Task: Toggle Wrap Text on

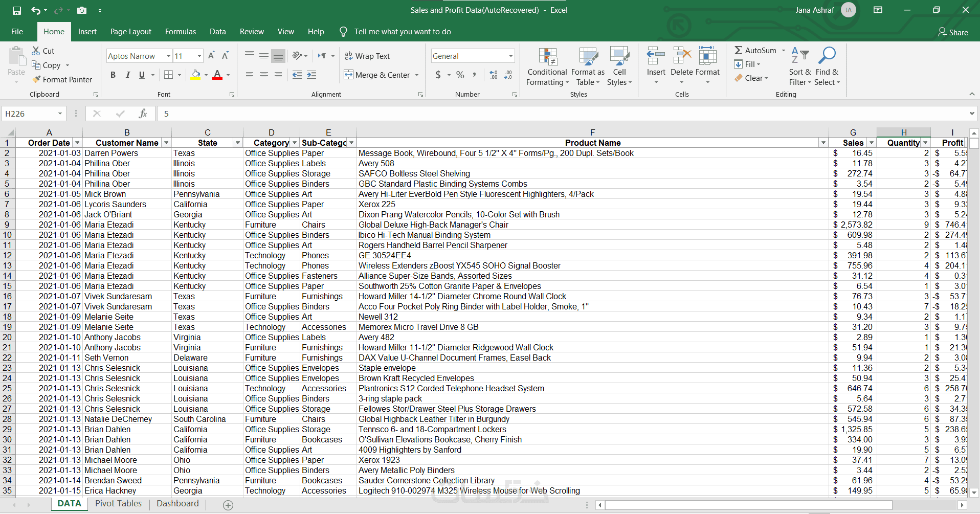Action: (x=367, y=56)
